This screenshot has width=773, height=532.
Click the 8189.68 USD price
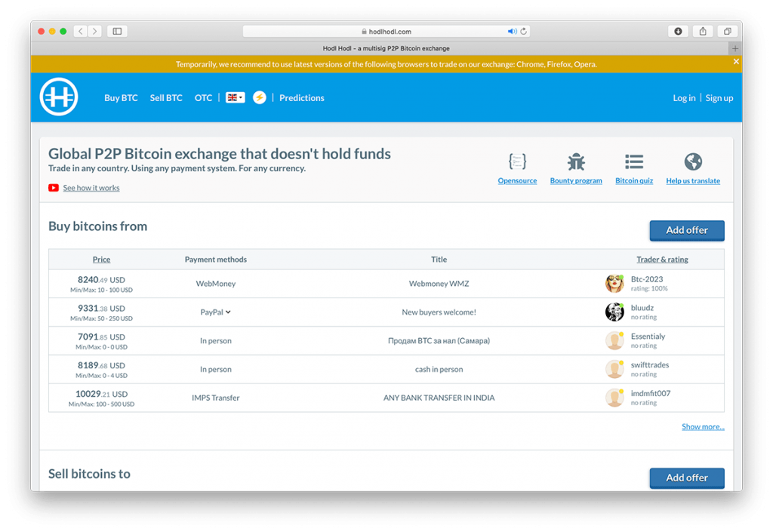[x=102, y=365]
